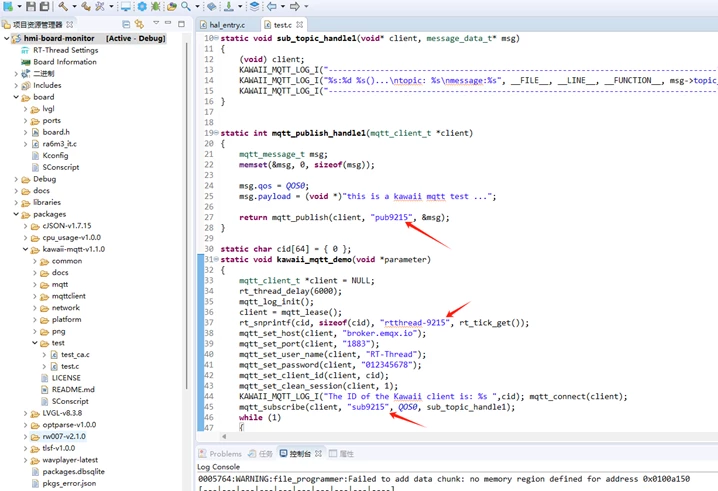Toggle link with editor icon
This screenshot has height=491, width=718.
click(139, 24)
